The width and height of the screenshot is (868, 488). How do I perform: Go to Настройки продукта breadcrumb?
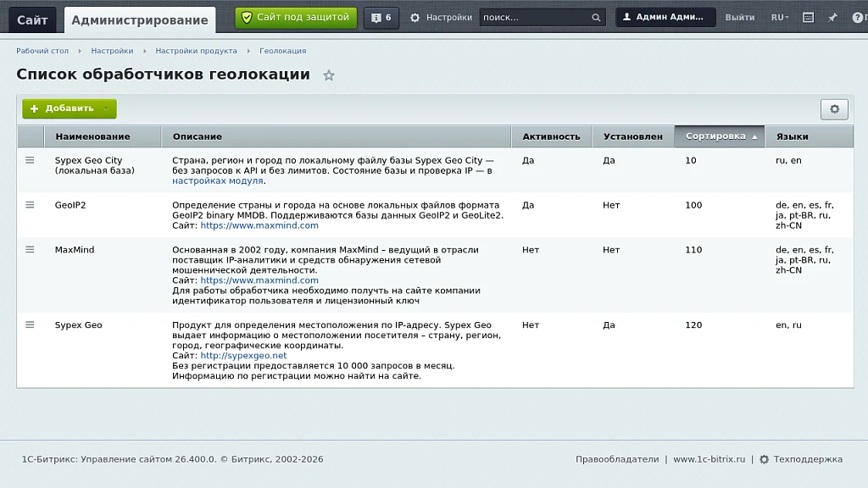[196, 51]
